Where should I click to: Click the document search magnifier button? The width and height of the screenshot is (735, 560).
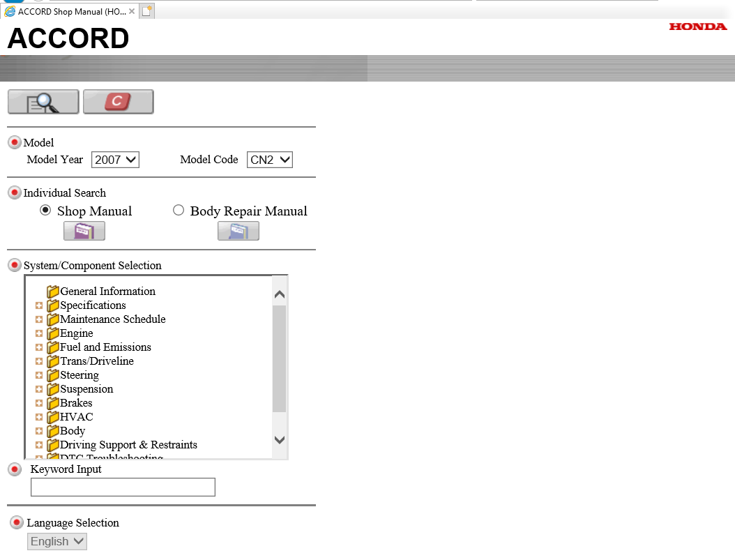(x=43, y=102)
